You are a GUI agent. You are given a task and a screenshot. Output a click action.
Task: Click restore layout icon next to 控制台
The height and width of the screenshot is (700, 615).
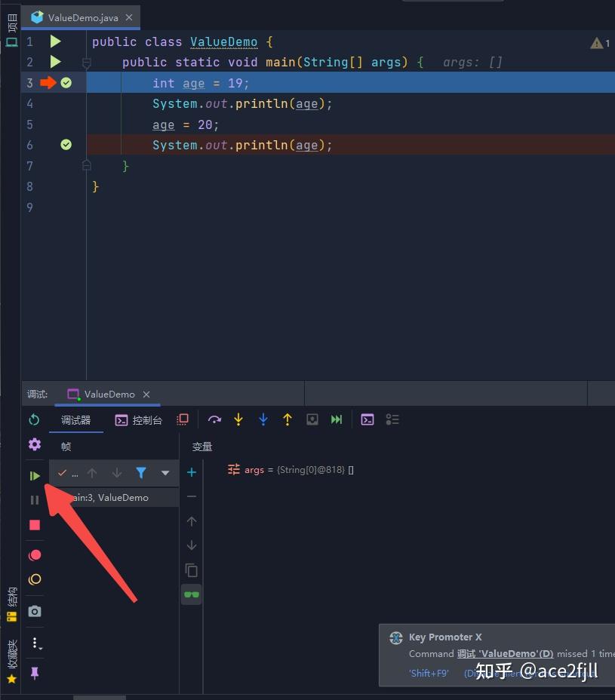[183, 419]
